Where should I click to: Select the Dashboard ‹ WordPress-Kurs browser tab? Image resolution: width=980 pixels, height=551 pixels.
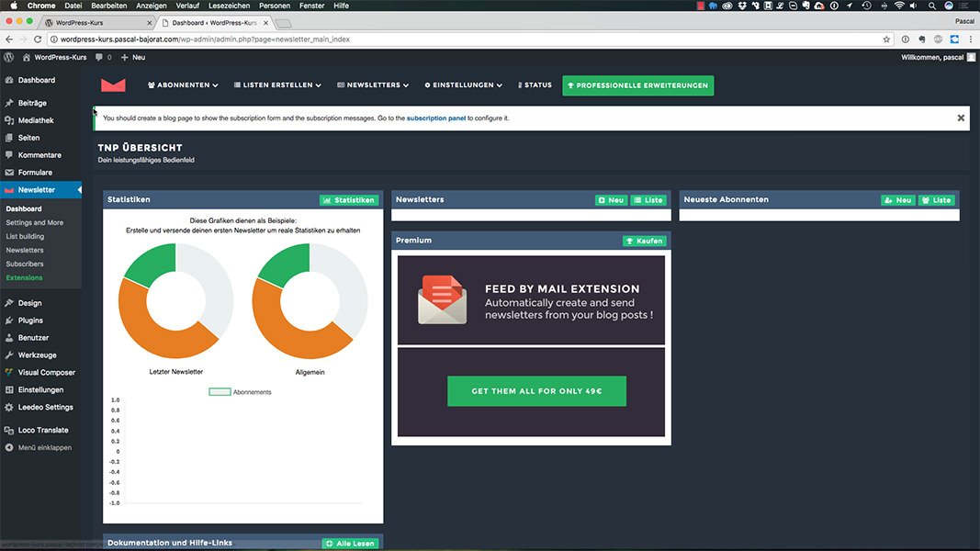[214, 22]
